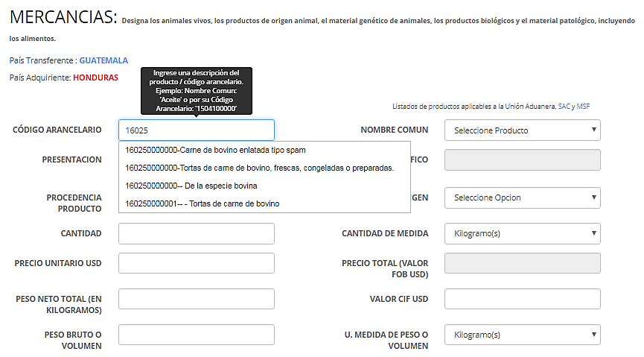Image resolution: width=644 pixels, height=357 pixels.
Task: Click the Código Arancelario input field
Action: point(197,130)
